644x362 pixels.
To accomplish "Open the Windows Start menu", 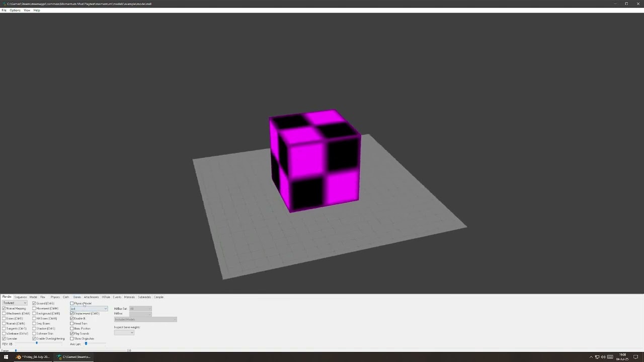I will [6, 357].
